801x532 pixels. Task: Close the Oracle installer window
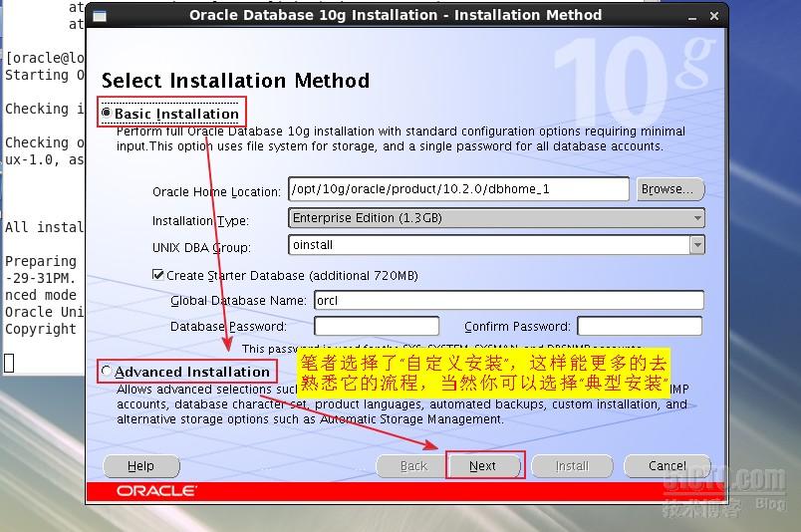(x=714, y=16)
